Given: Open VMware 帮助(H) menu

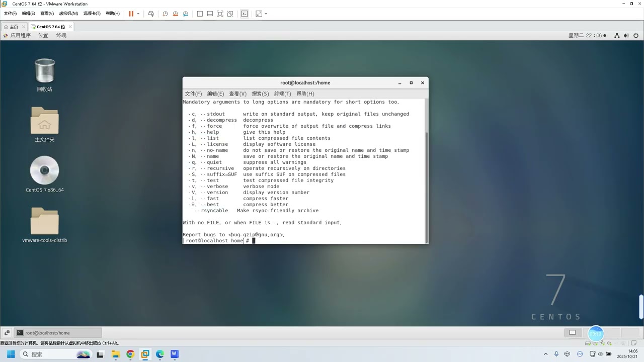Looking at the screenshot, I should [x=113, y=14].
